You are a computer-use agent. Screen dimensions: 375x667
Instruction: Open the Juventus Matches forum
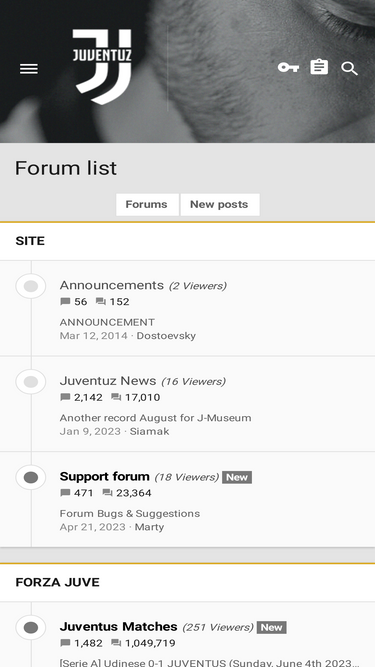click(119, 627)
